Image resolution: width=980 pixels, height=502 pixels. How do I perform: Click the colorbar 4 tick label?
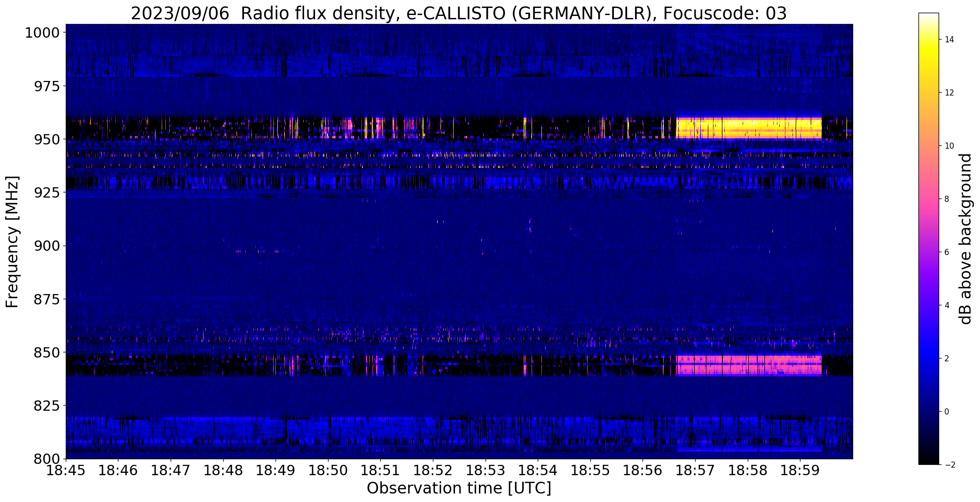click(947, 305)
